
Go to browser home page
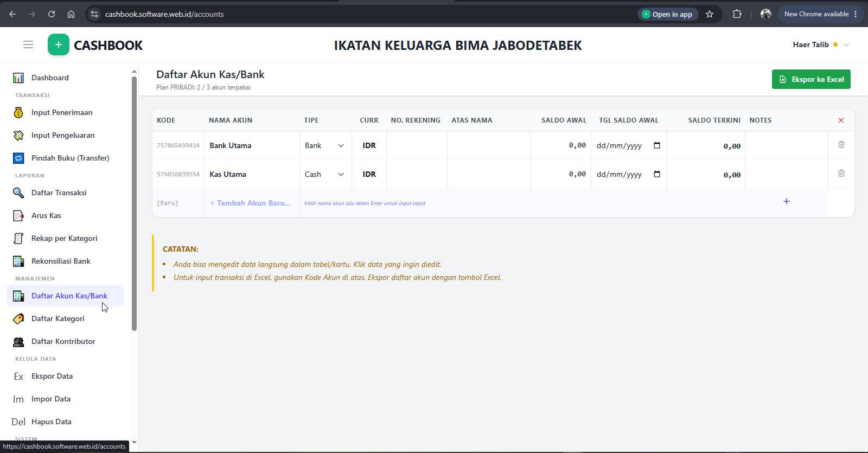pos(71,14)
